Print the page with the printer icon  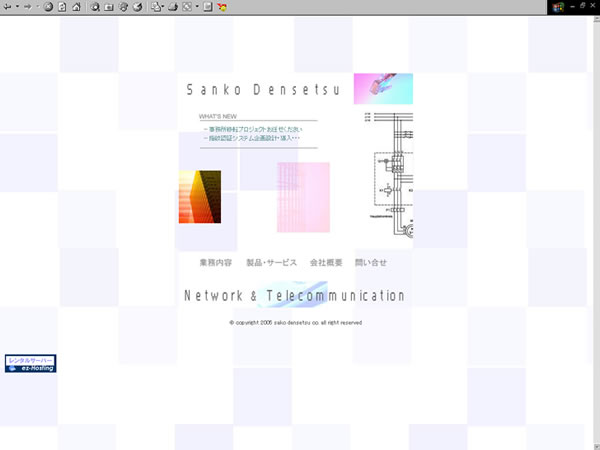(x=173, y=7)
